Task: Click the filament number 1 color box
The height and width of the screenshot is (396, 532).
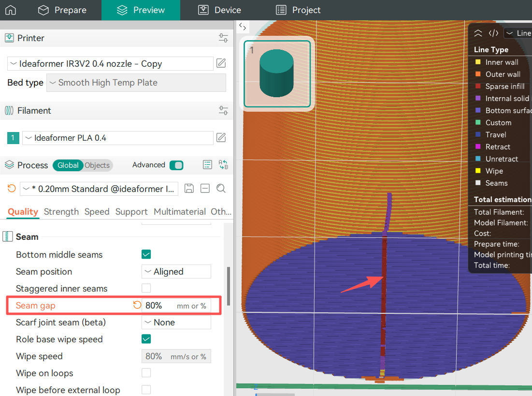Action: 13,138
